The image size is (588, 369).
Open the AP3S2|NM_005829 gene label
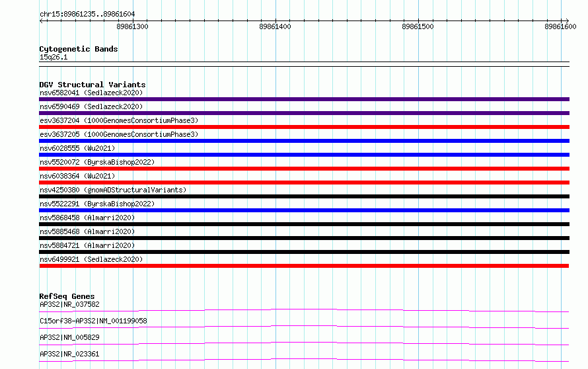(x=69, y=337)
